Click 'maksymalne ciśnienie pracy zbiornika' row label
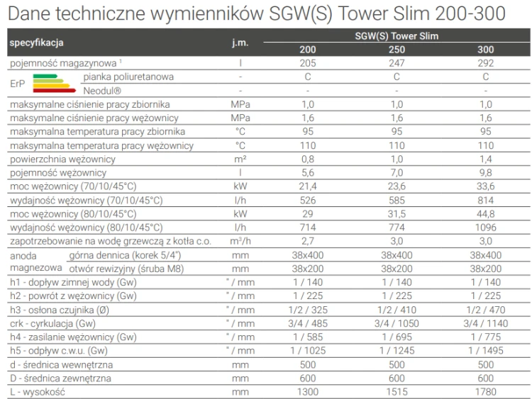This screenshot has width=532, height=399. click(x=90, y=104)
